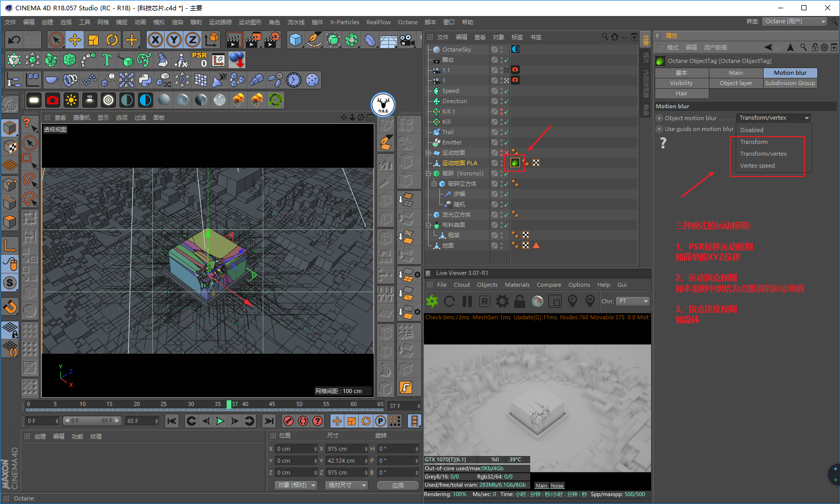Toggle the enable checkmark for Emitter
Viewport: 840px width, 504px height.
pos(506,143)
